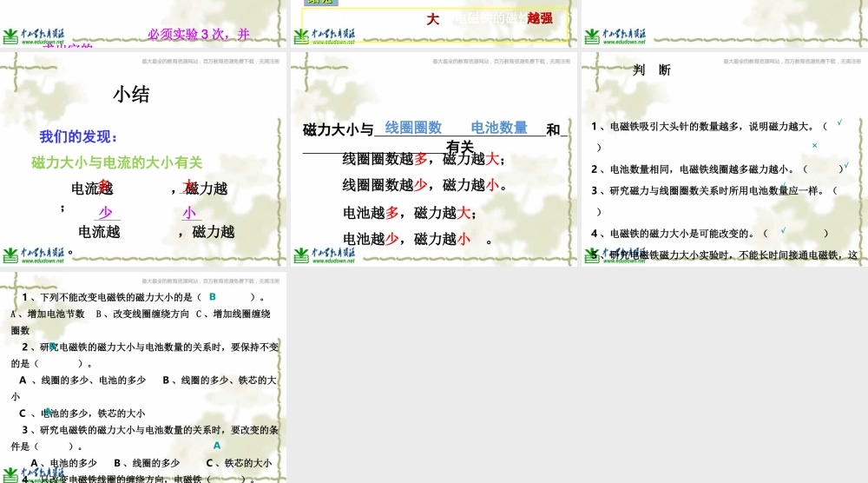Click the blue × mark in 判断 slide

tap(814, 146)
